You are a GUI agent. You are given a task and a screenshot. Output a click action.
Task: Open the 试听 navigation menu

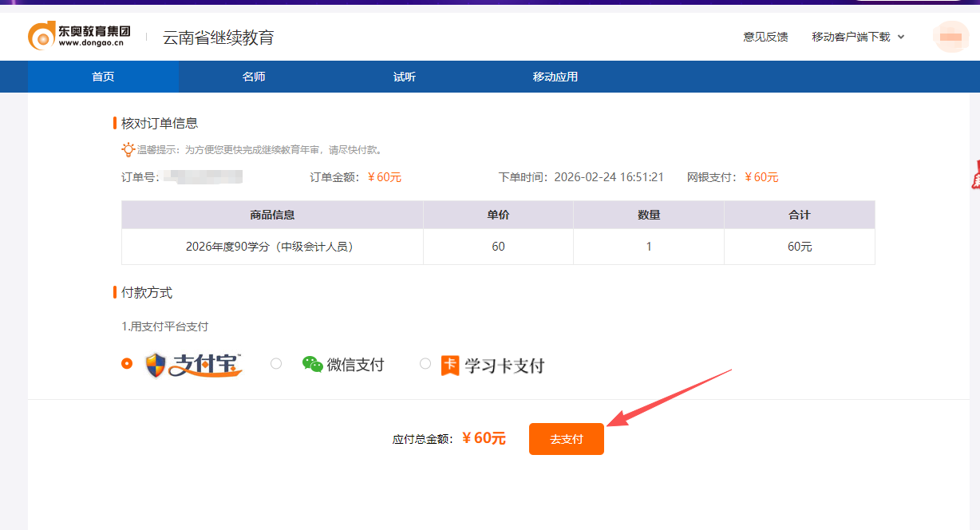pyautogui.click(x=404, y=76)
